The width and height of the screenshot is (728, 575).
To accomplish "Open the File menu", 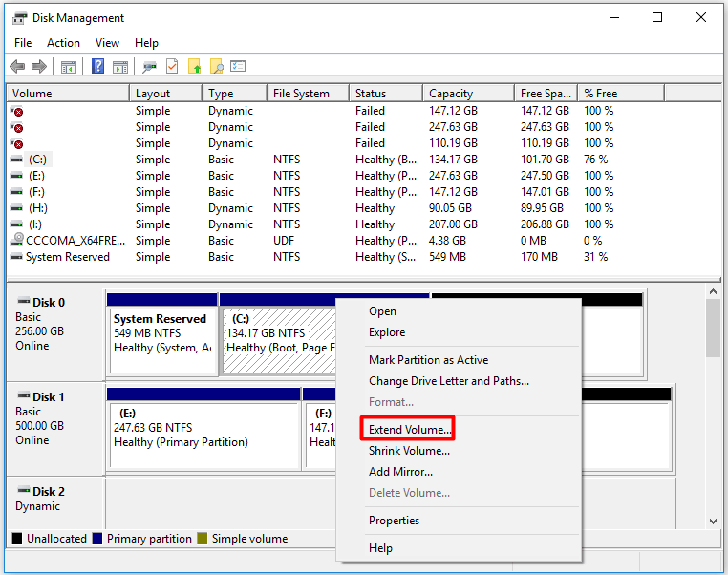I will click(23, 43).
